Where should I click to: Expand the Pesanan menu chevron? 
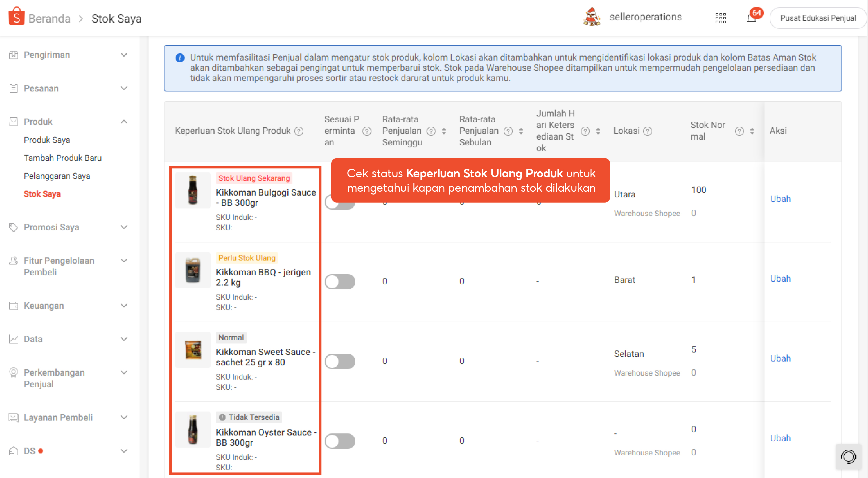pyautogui.click(x=124, y=88)
